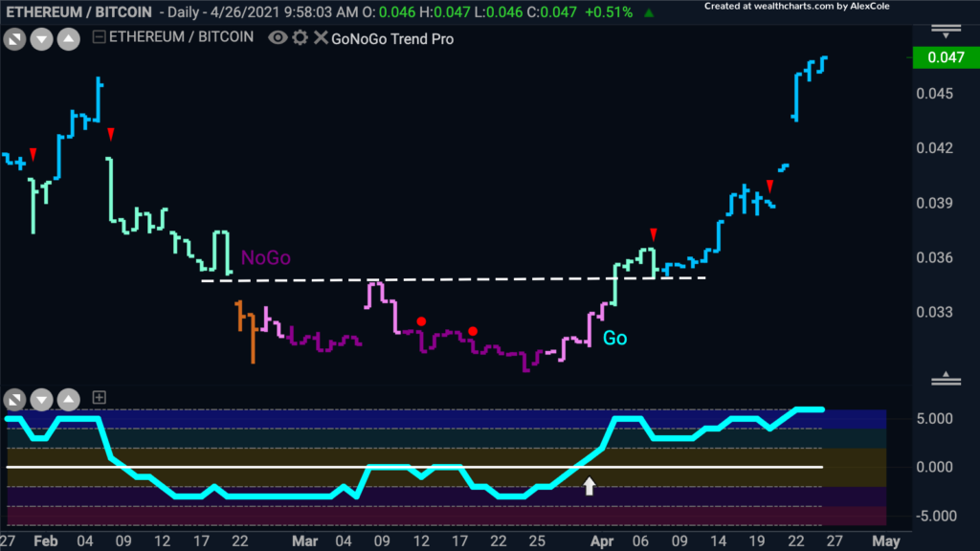
Task: Select the red arrow marker near April 6
Action: click(x=653, y=234)
